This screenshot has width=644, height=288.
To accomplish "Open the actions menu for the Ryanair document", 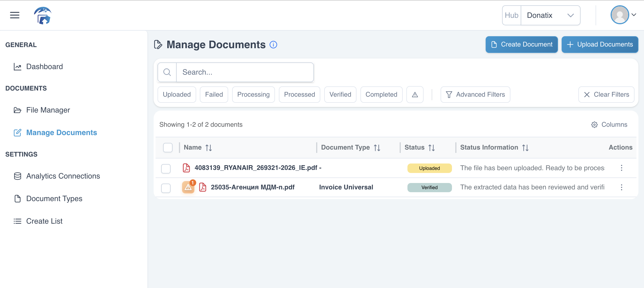I will click(622, 168).
